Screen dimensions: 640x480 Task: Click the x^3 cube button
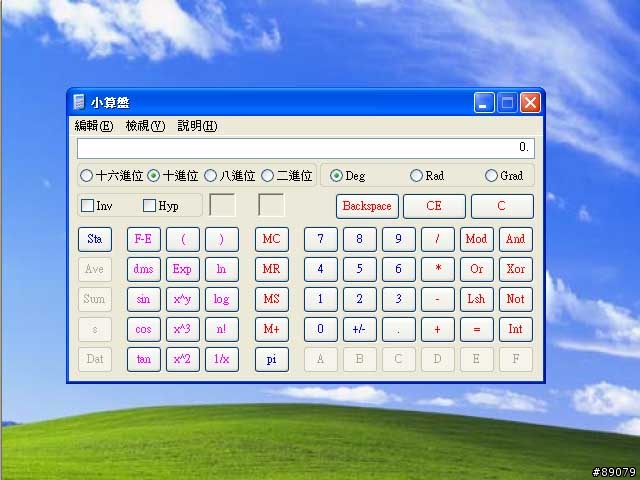(x=183, y=329)
